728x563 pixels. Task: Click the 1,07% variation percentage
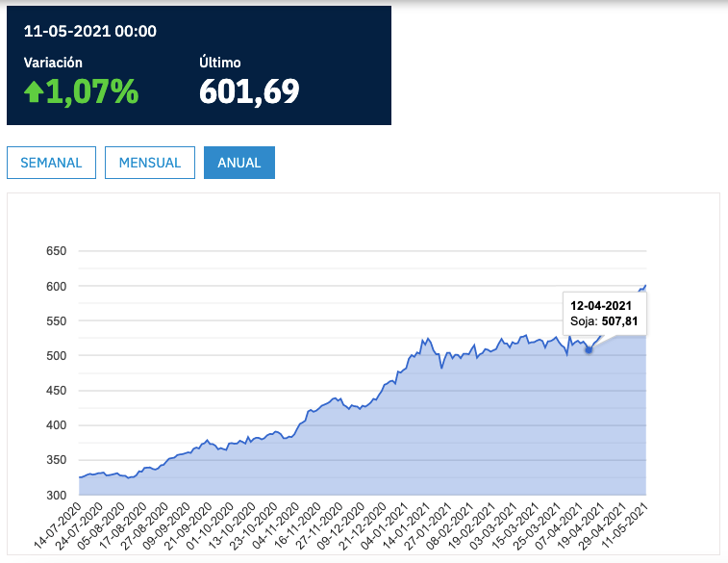[93, 91]
